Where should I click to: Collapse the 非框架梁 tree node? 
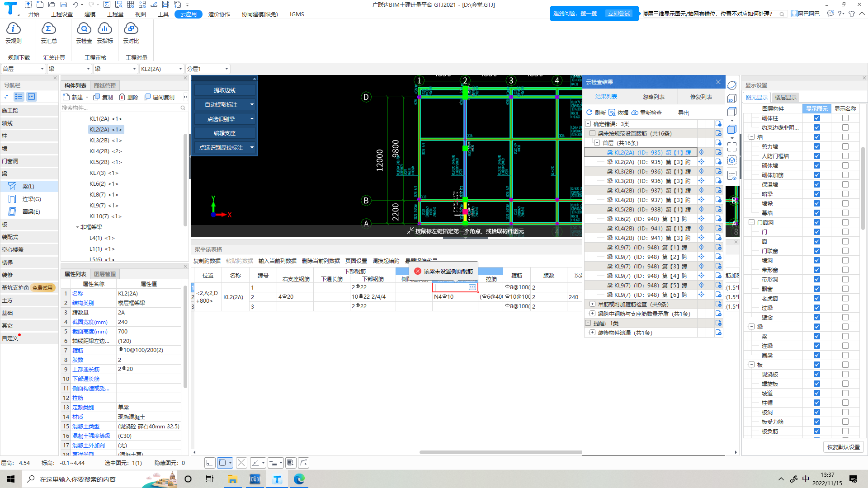tap(77, 227)
